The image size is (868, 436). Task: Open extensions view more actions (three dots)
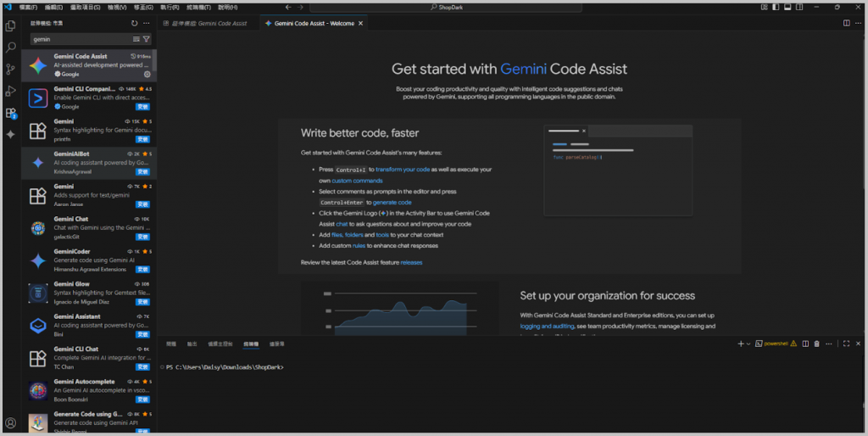coord(146,23)
